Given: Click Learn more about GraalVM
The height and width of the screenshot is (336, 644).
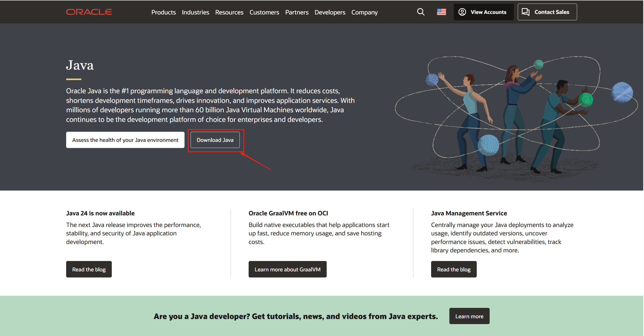Looking at the screenshot, I should point(287,269).
